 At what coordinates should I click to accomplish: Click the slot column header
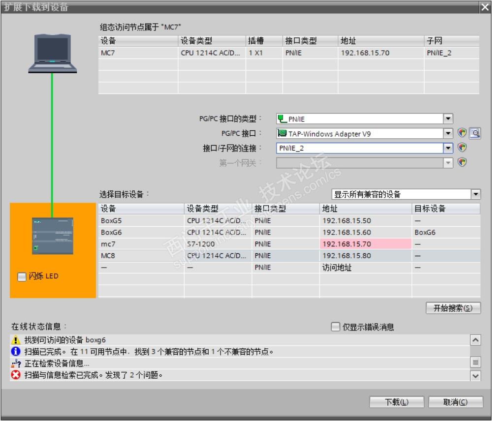click(264, 41)
